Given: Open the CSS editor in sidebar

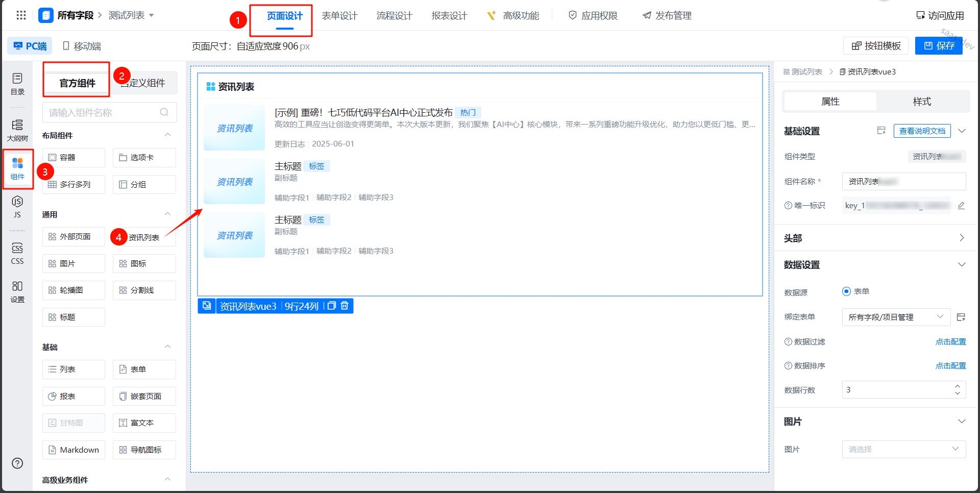Looking at the screenshot, I should (17, 253).
